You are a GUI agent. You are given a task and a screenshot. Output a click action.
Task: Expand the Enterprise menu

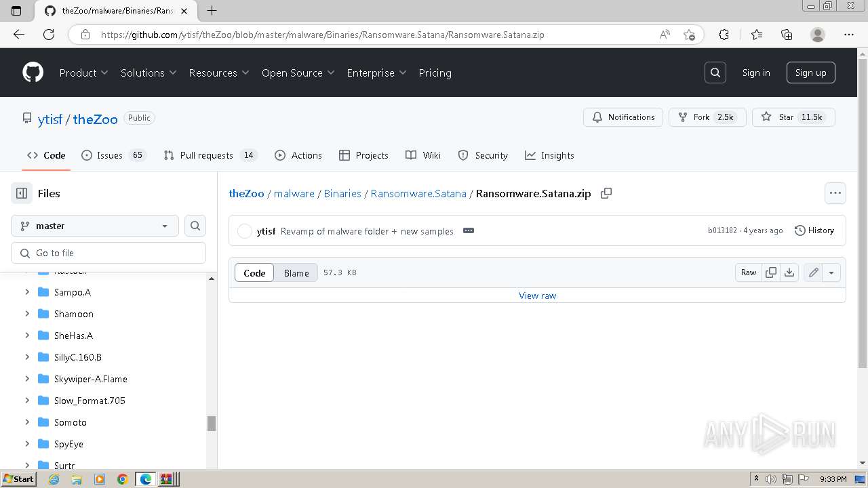tap(376, 73)
